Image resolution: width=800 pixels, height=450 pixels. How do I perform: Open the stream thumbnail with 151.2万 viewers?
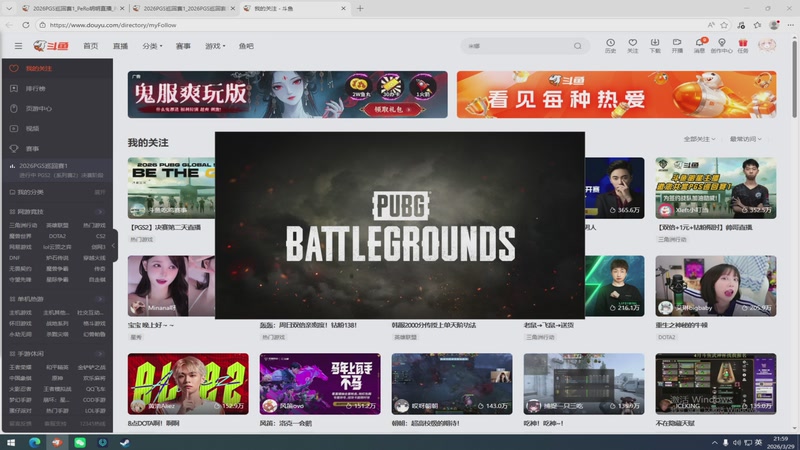[x=320, y=384]
